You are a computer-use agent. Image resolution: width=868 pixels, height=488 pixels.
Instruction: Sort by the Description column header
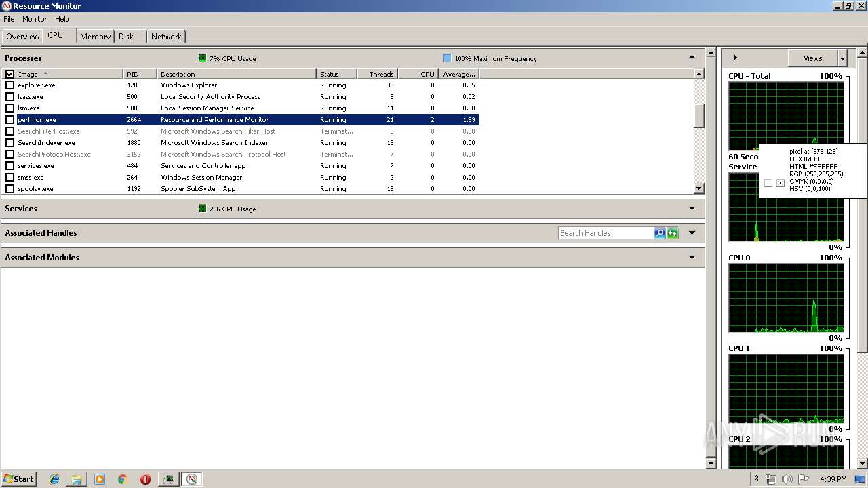pyautogui.click(x=237, y=74)
